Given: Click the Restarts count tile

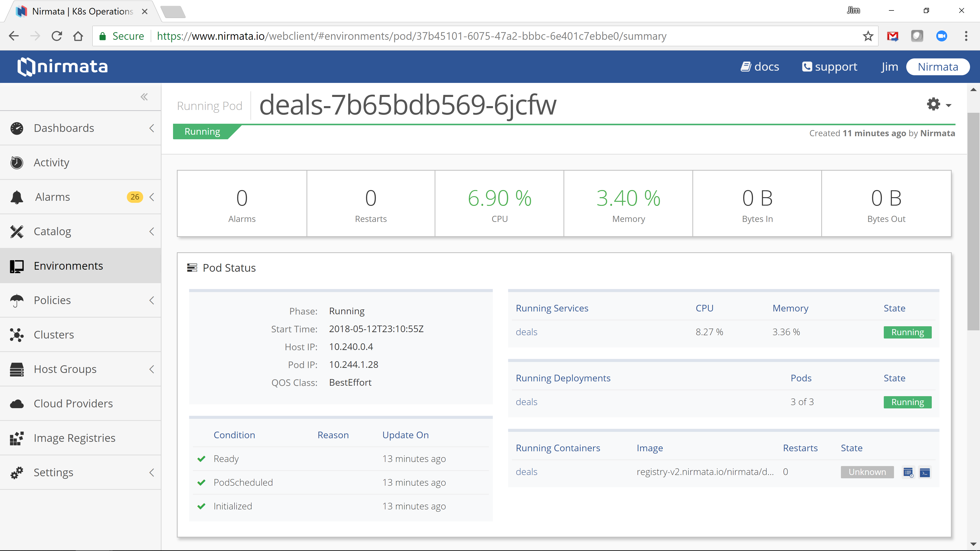Looking at the screenshot, I should (371, 204).
